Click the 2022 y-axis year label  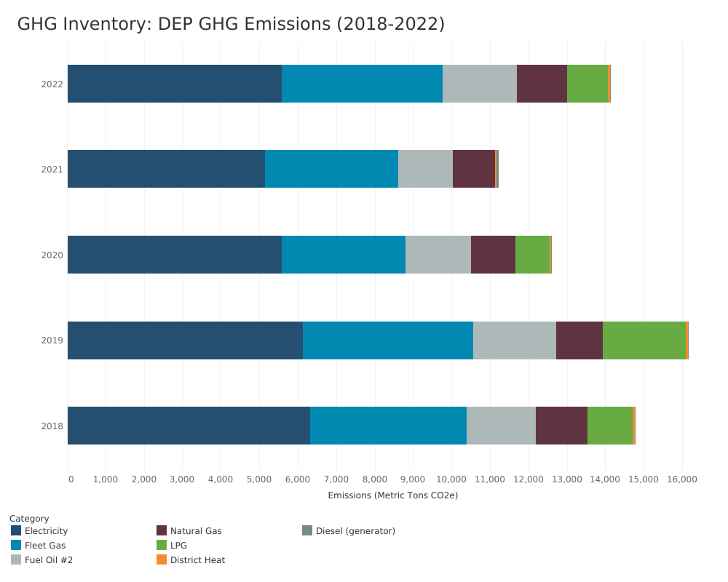52,84
